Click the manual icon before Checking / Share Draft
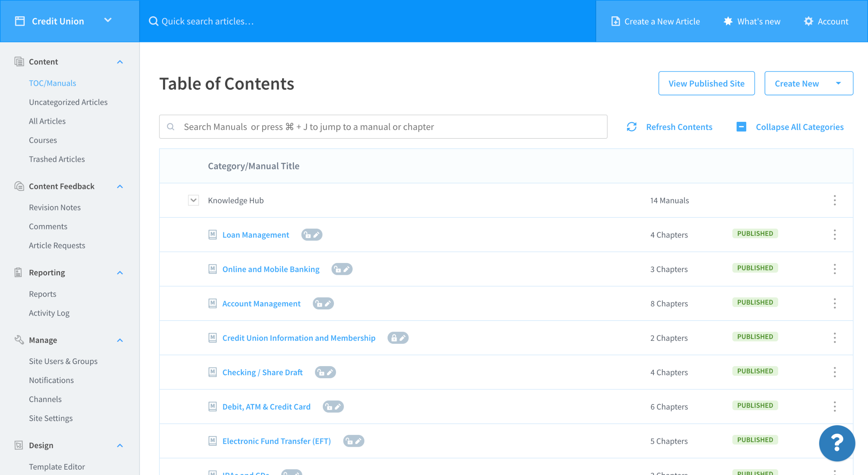This screenshot has width=868, height=475. (x=213, y=372)
